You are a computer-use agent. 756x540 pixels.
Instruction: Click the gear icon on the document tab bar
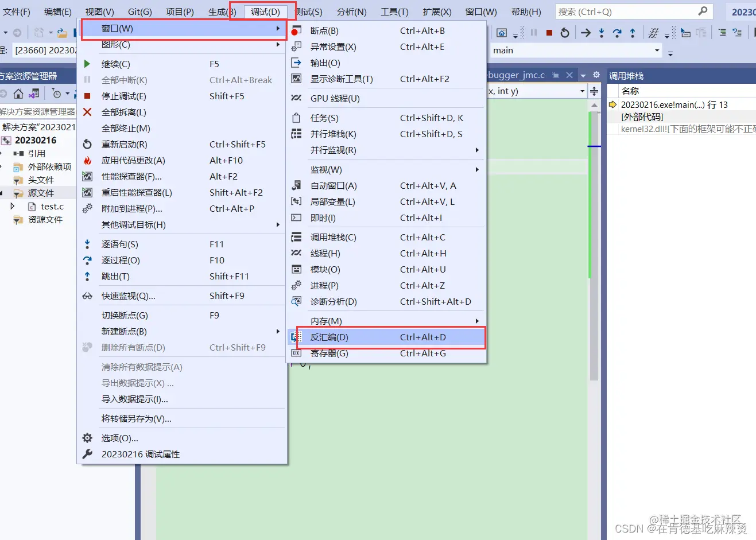coord(596,75)
